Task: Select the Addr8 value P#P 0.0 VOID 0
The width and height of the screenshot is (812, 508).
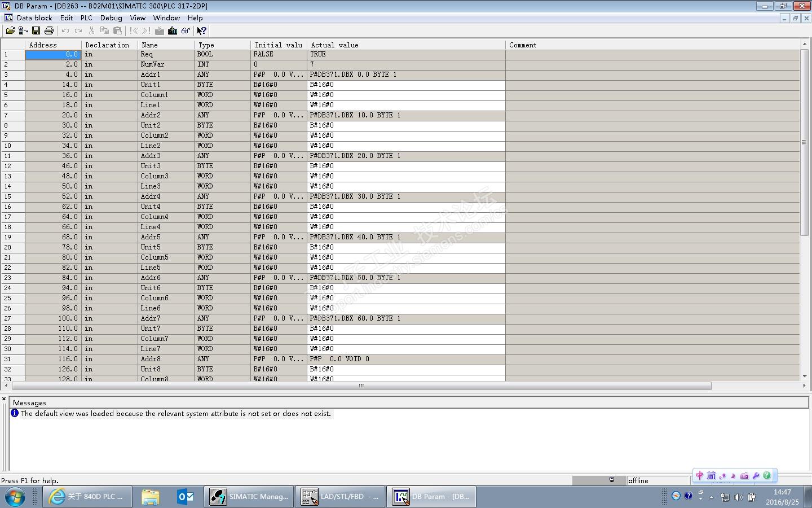Action: pos(407,359)
